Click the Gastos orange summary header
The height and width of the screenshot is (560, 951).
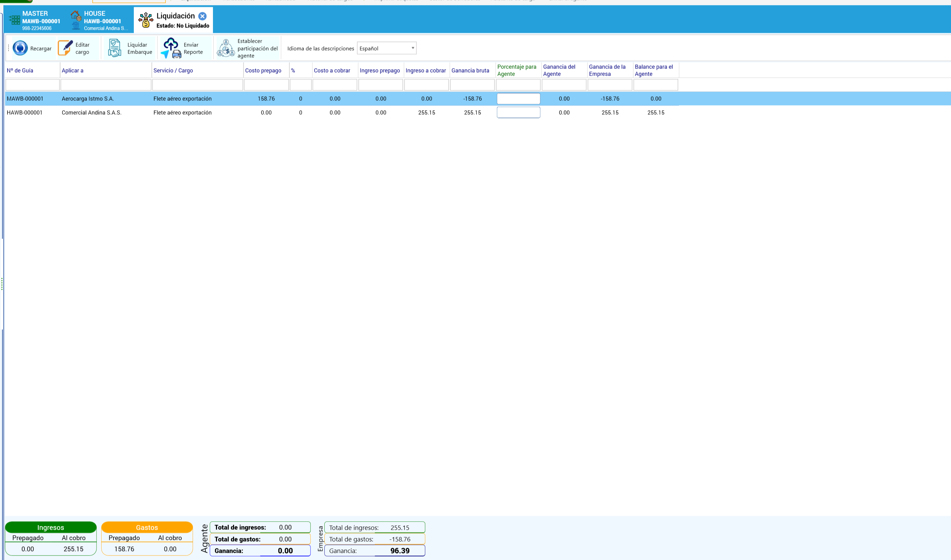tap(147, 527)
